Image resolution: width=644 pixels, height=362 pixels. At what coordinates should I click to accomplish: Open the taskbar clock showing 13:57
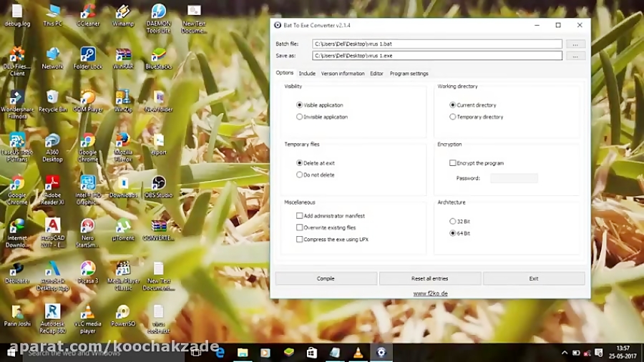623,352
